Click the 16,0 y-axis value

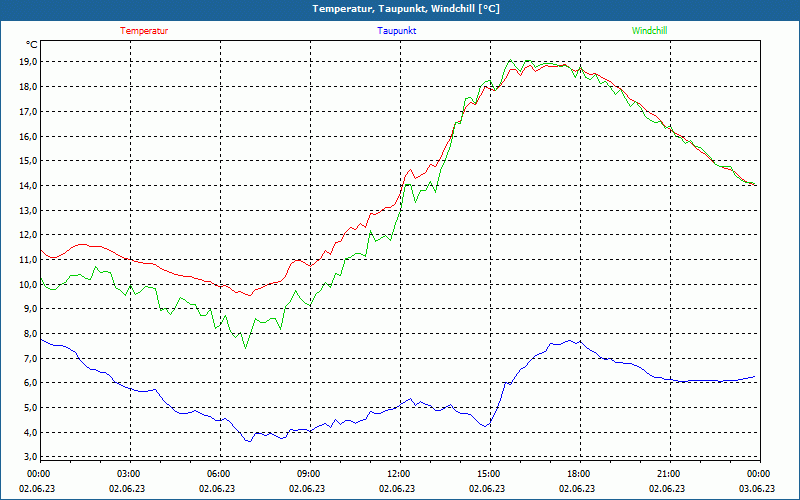[29, 136]
